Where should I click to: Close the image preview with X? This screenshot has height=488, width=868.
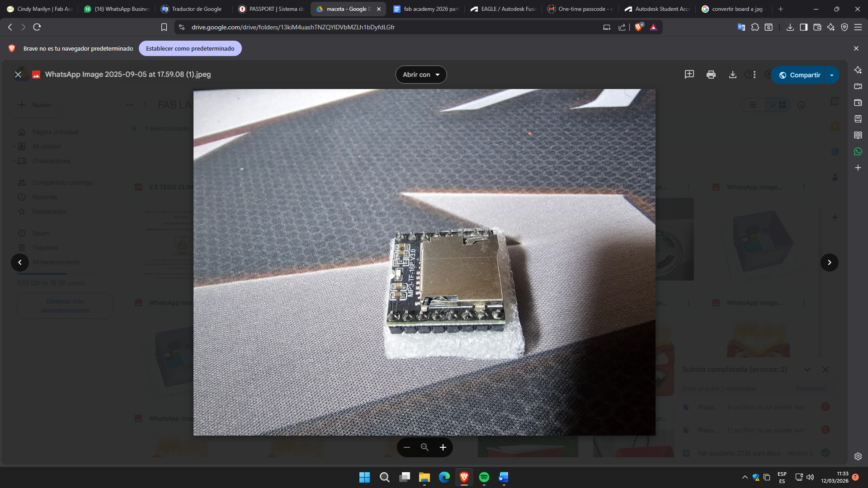coord(18,75)
